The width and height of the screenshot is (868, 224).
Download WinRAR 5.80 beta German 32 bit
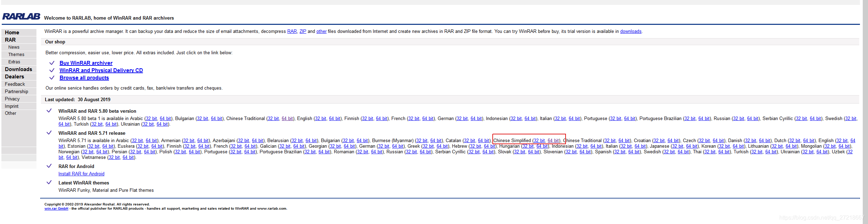[x=462, y=119]
